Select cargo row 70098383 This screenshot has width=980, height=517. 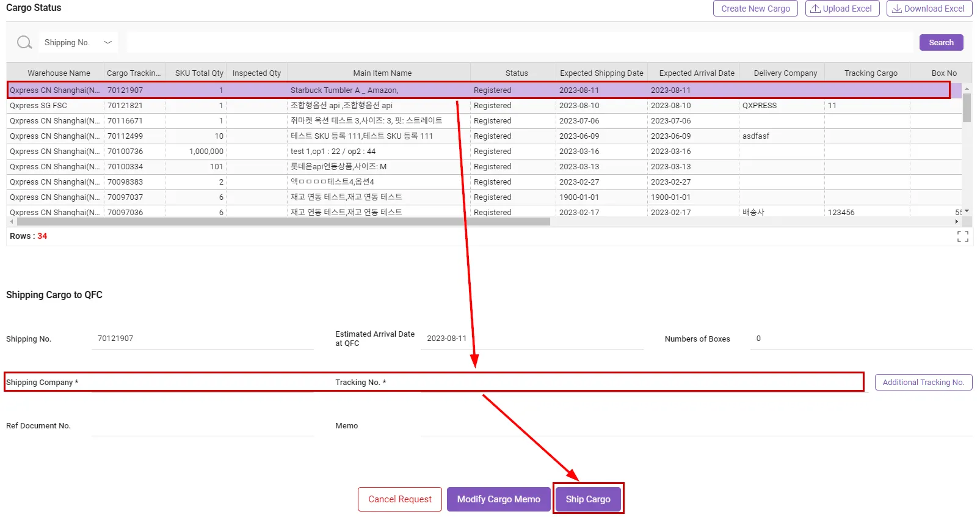484,182
